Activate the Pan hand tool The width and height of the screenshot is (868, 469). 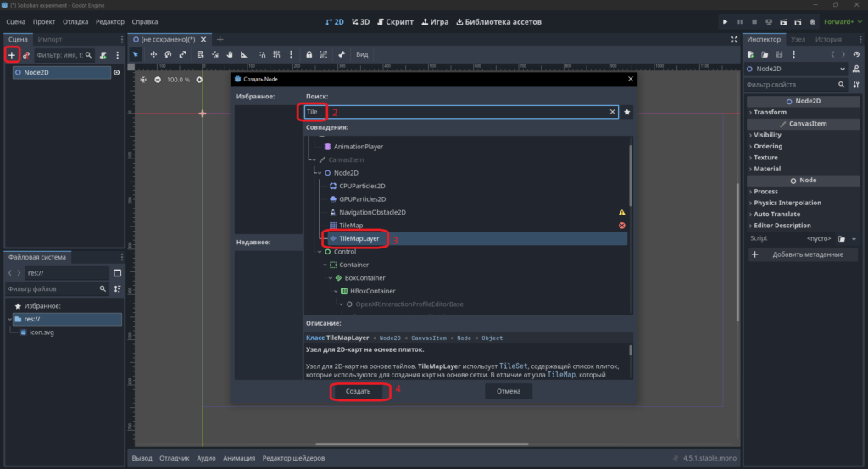tap(230, 54)
